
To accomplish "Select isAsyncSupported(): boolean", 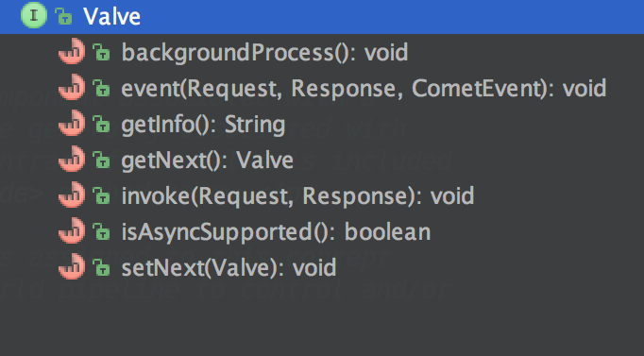I will (276, 232).
